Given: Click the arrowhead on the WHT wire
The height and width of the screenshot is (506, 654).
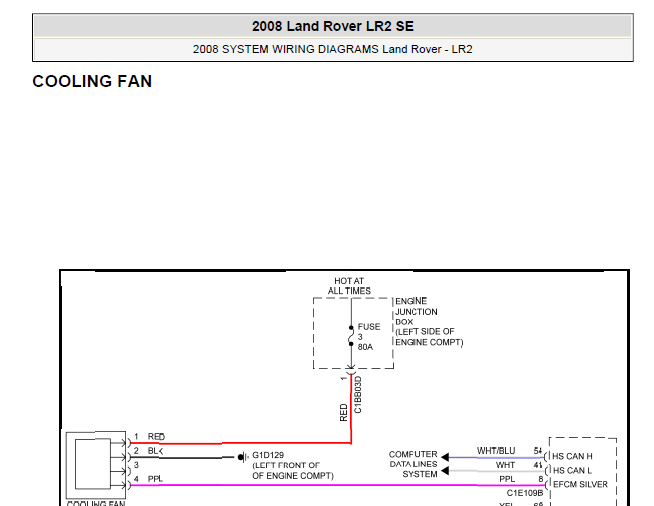Looking at the screenshot, I should point(445,471).
